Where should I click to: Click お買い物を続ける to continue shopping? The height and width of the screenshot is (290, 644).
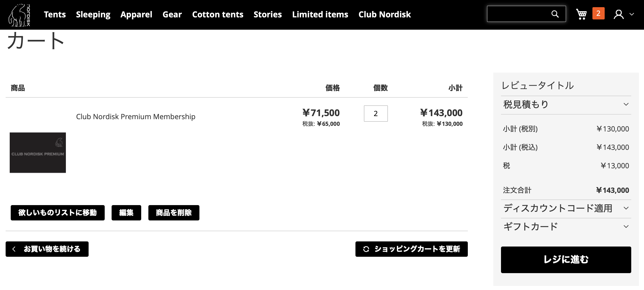click(x=47, y=249)
